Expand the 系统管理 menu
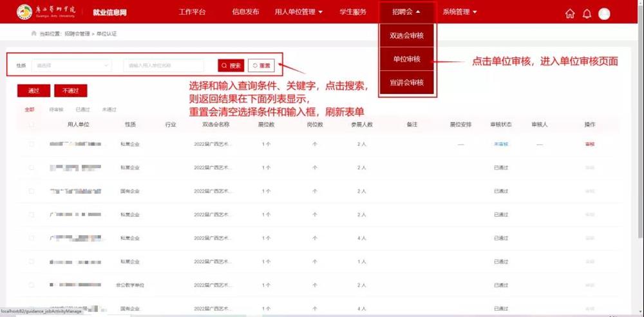Viewport: 644px width, 317px height. [460, 12]
